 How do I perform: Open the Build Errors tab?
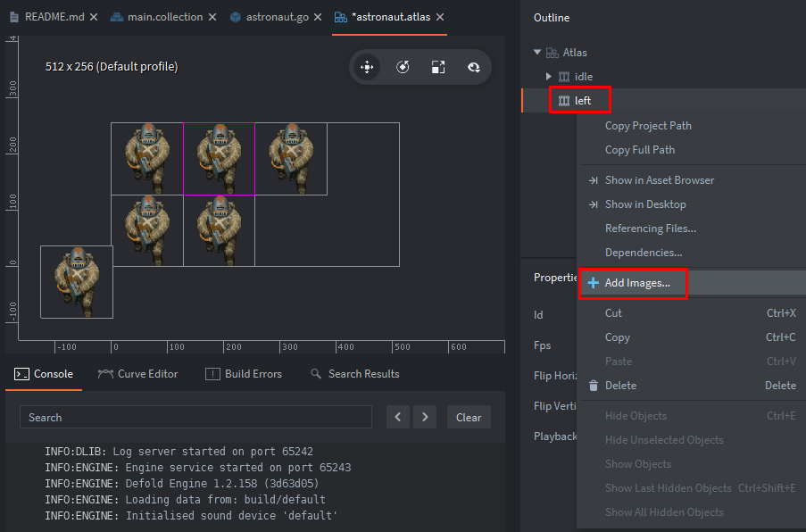click(x=243, y=374)
